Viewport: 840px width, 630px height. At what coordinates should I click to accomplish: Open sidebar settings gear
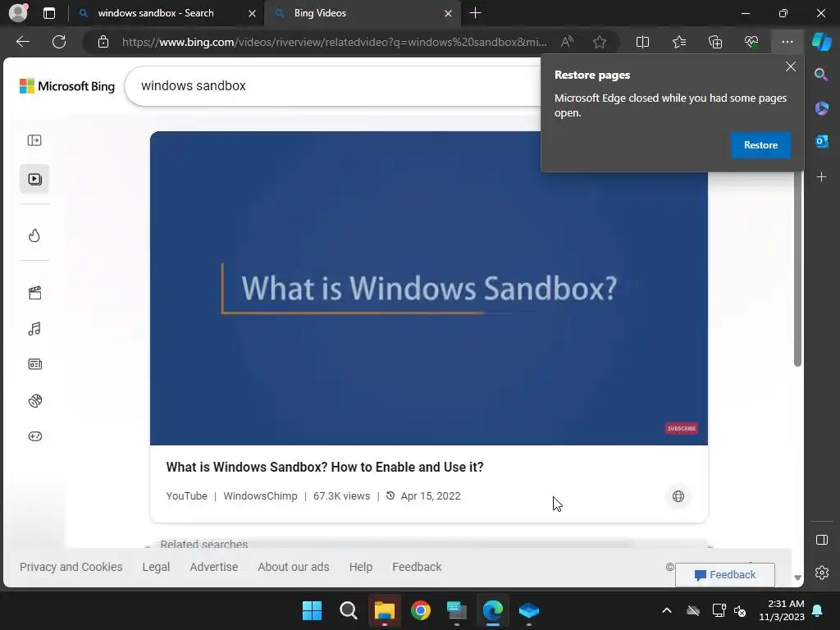(821, 573)
